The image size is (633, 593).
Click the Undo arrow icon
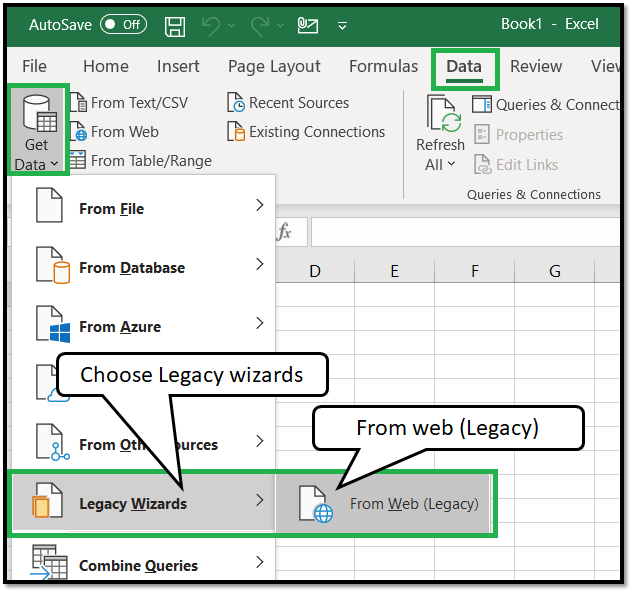coord(211,26)
